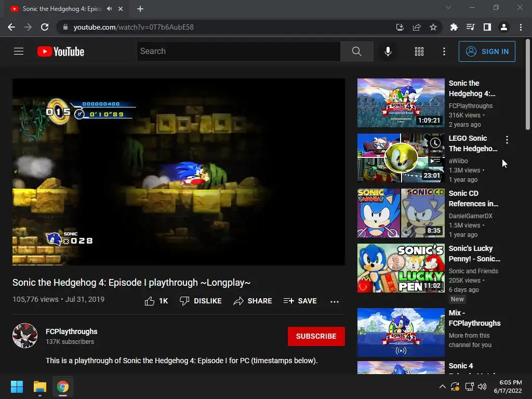Open Chrome media controls icon
Screen dimensions: 532x399
[x=470, y=27]
